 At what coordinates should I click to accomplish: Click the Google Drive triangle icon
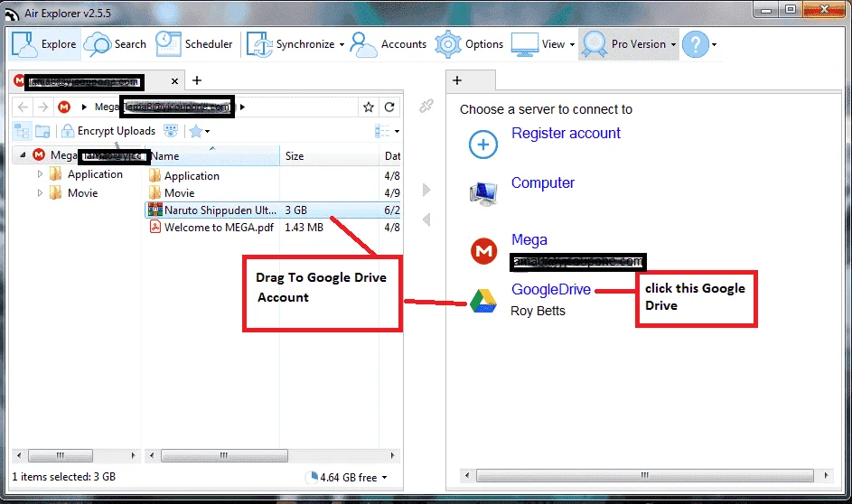click(x=483, y=301)
